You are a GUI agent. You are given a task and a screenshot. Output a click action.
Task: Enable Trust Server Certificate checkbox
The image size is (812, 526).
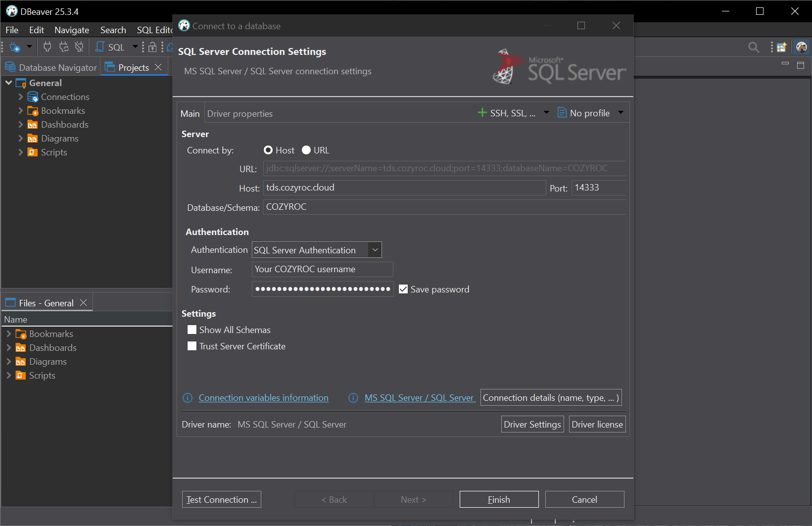click(x=192, y=346)
